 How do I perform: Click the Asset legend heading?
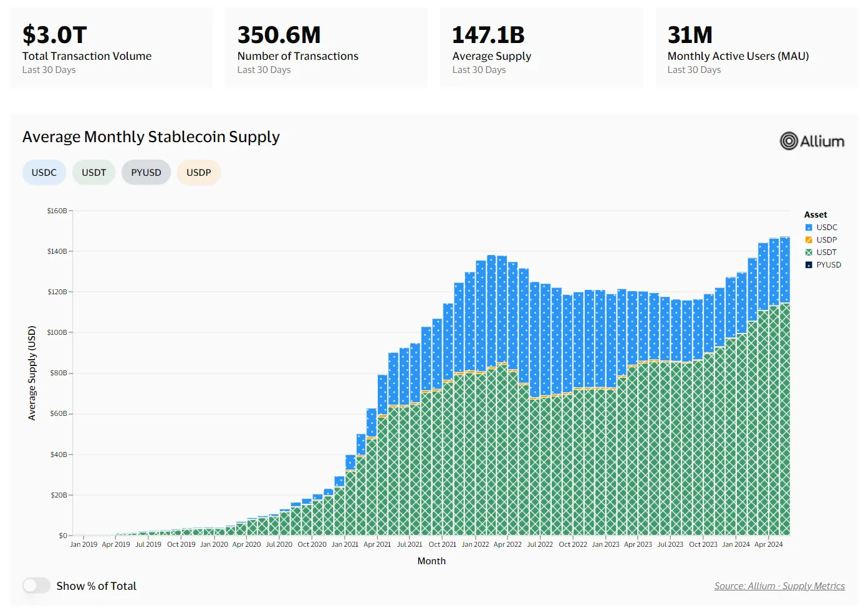[815, 214]
